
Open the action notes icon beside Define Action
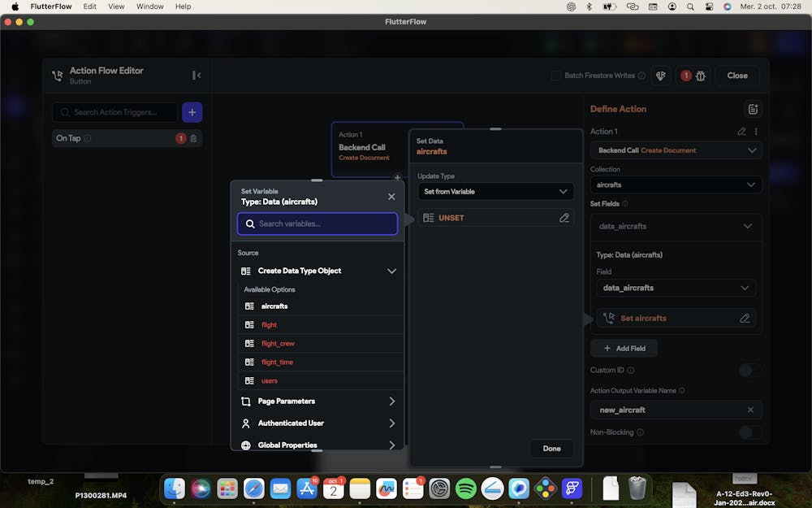[x=753, y=110]
